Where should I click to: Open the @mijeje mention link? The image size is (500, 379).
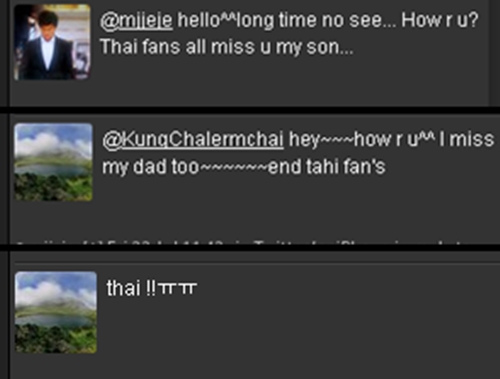[136, 21]
